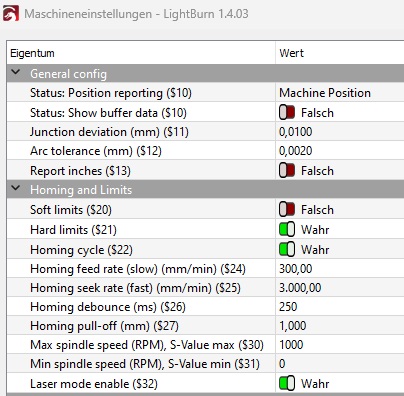Select Status: Show buffer data ($10) label
Viewport: 404px width, 396px height.
pyautogui.click(x=108, y=113)
